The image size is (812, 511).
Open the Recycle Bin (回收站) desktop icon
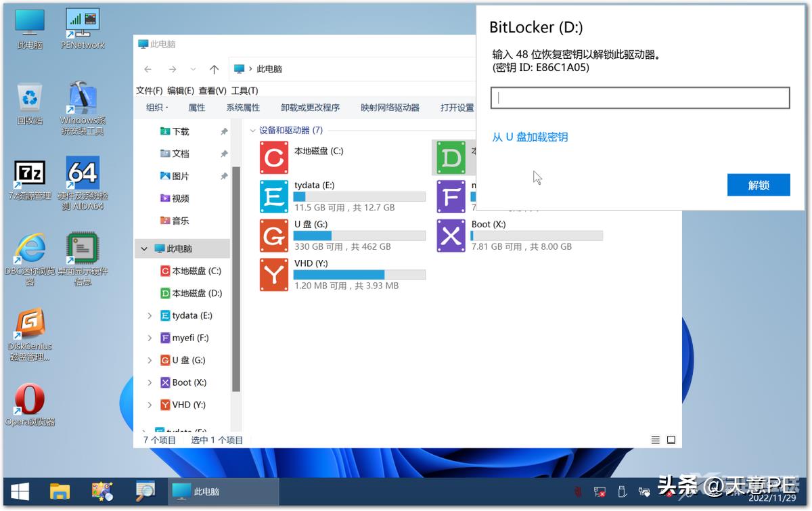coord(30,104)
